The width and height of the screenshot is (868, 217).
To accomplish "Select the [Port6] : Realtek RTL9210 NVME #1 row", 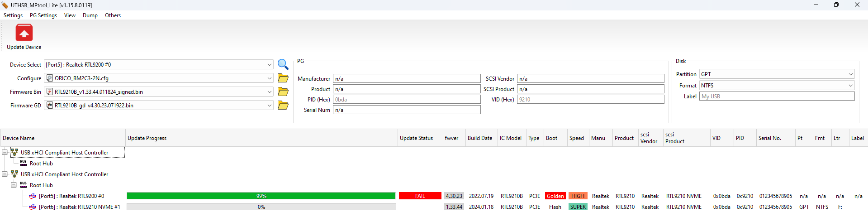I will [80, 207].
